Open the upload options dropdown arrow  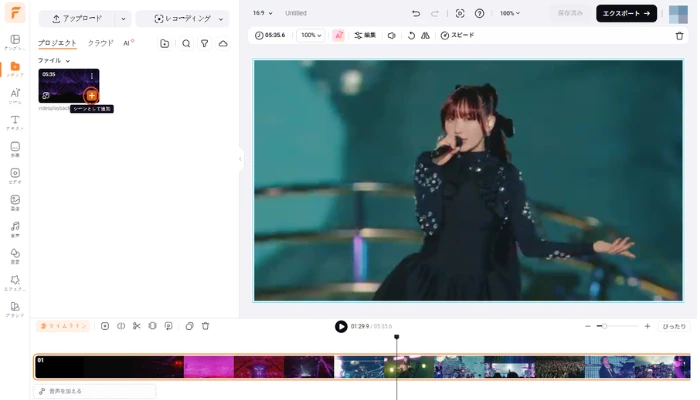click(x=123, y=19)
